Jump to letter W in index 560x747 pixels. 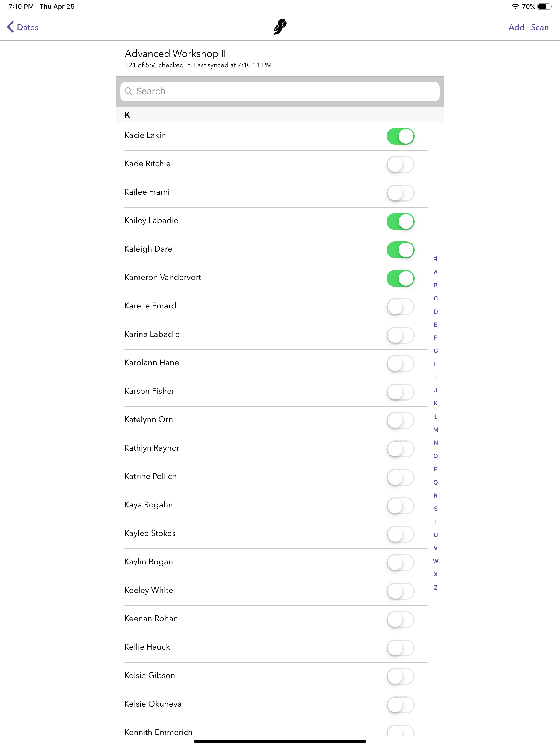(436, 561)
